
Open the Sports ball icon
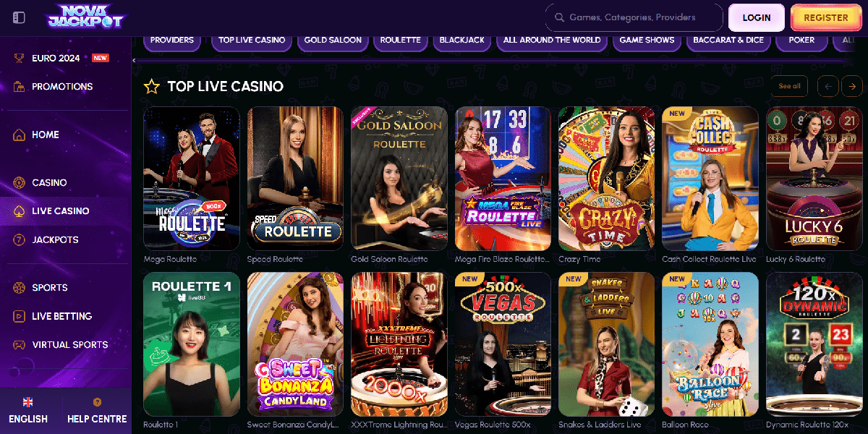(20, 288)
